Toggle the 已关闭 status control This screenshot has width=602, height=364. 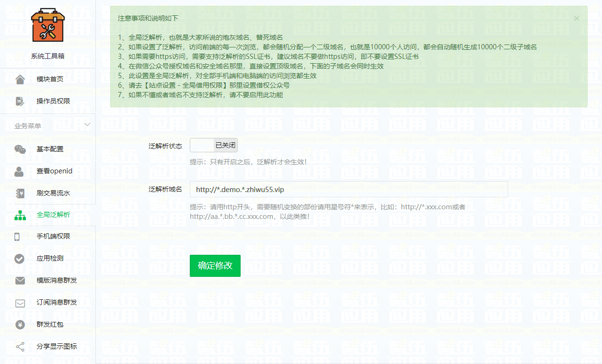tap(213, 145)
